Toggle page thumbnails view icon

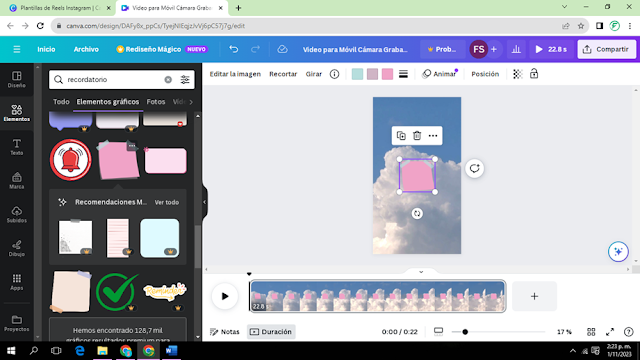[438, 331]
